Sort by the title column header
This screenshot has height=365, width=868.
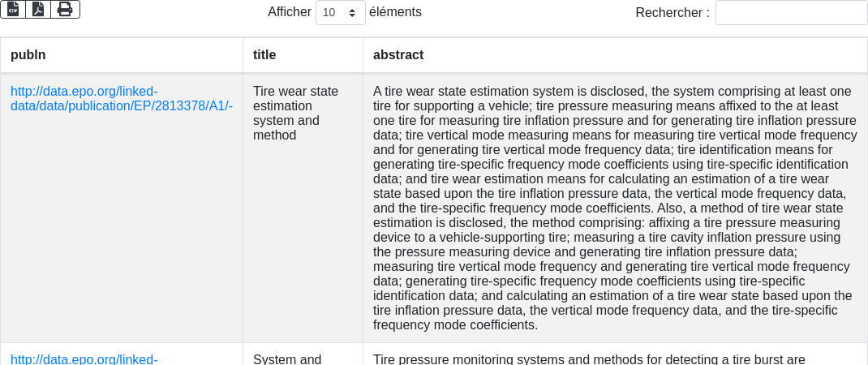(264, 55)
